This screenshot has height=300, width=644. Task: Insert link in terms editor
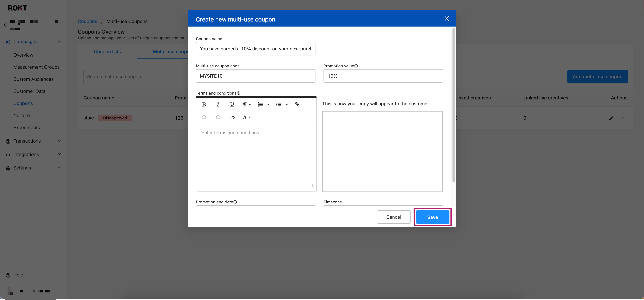point(297,104)
